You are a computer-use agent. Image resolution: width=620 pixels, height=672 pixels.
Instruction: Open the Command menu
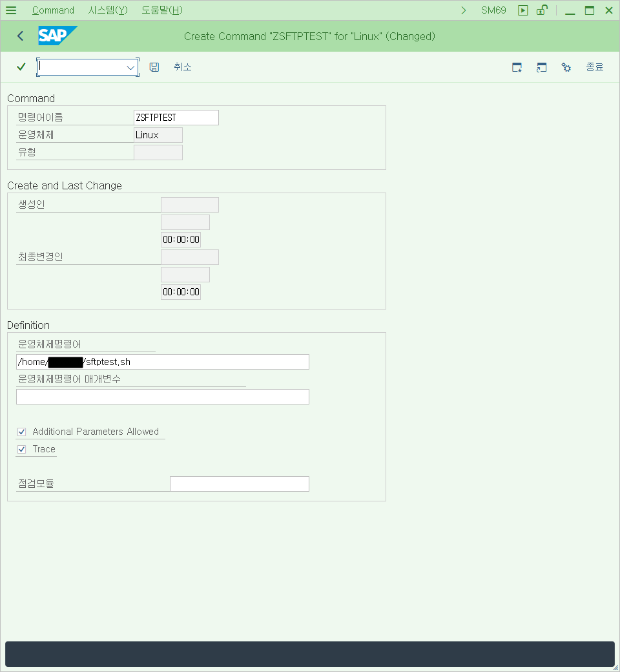pos(53,10)
